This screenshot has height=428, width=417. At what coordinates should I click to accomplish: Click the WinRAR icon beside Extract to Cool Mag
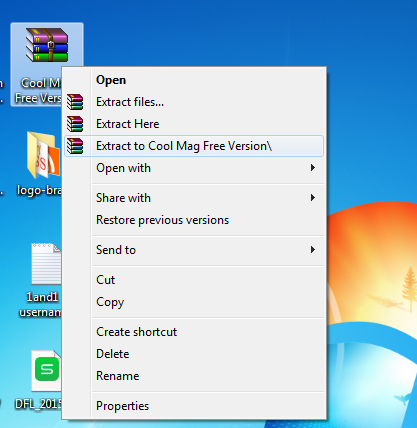[x=75, y=146]
